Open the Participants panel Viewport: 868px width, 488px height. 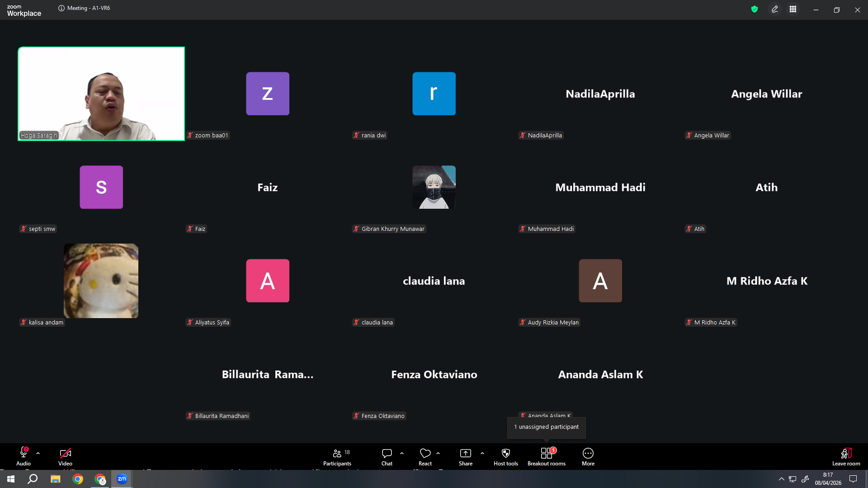pos(337,456)
